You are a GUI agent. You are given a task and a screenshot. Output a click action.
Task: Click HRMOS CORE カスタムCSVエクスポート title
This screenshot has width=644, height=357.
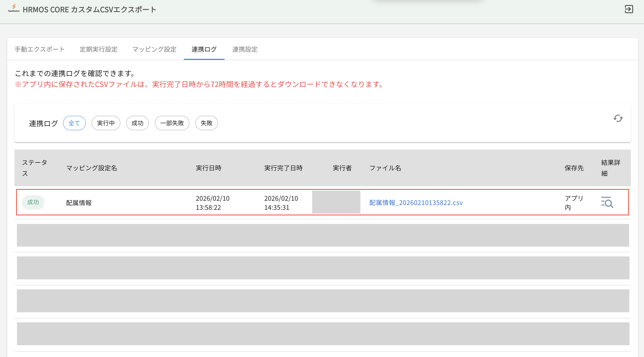(x=89, y=10)
